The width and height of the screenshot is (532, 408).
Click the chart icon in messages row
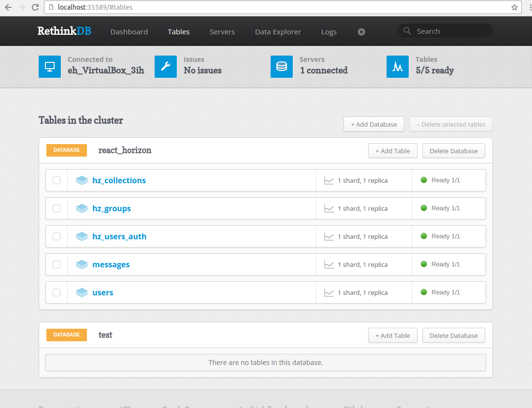click(329, 264)
